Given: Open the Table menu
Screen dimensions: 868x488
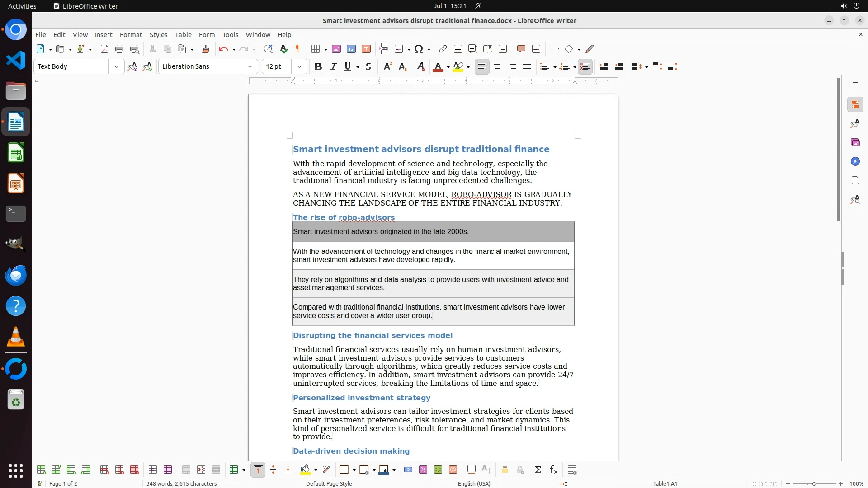Looking at the screenshot, I should pos(183,35).
